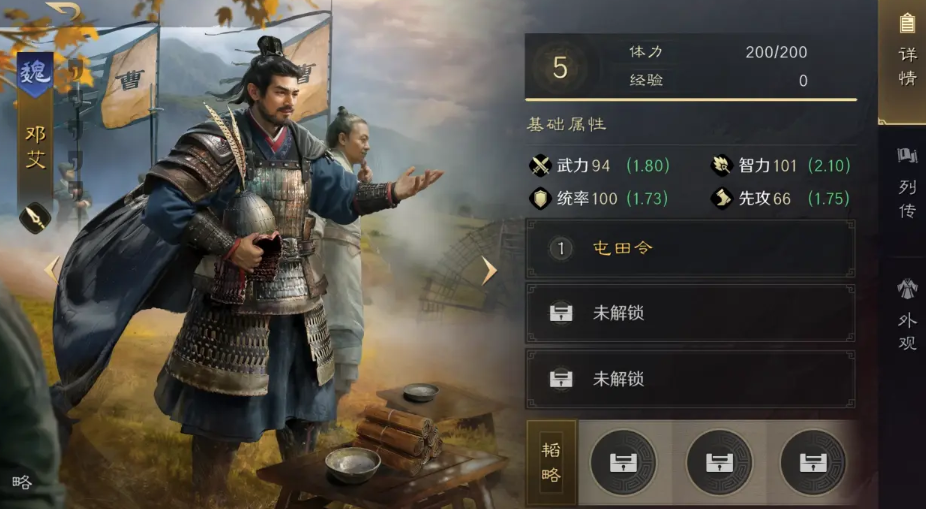Go to the previous general with the left arrow

52,270
